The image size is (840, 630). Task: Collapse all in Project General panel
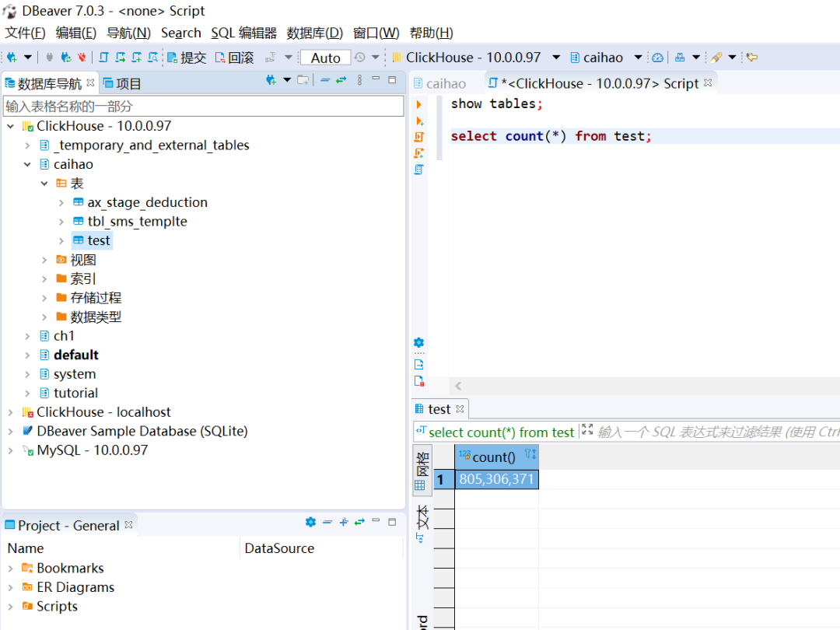click(x=327, y=522)
